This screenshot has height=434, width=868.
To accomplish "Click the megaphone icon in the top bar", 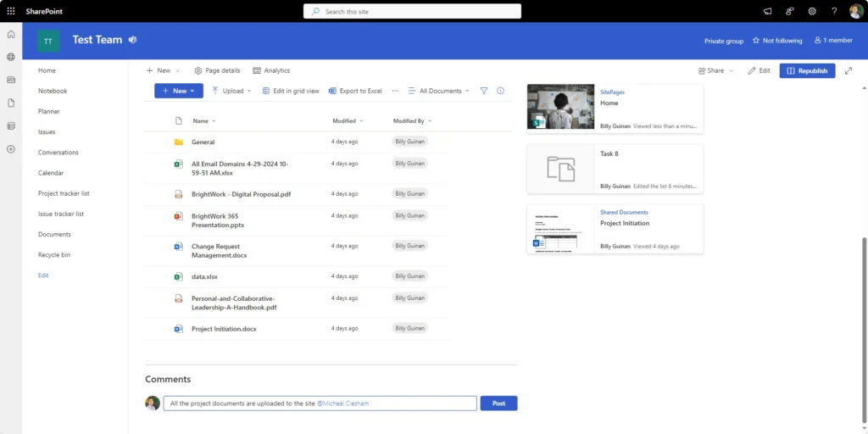I will (767, 11).
